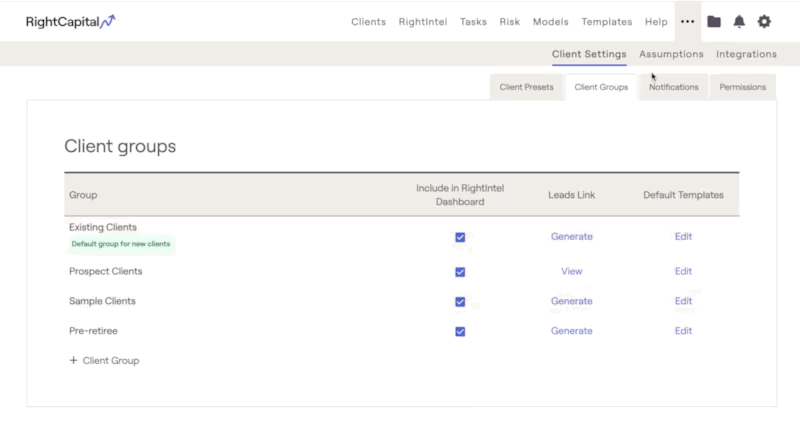Open the Tasks menu

pos(473,22)
